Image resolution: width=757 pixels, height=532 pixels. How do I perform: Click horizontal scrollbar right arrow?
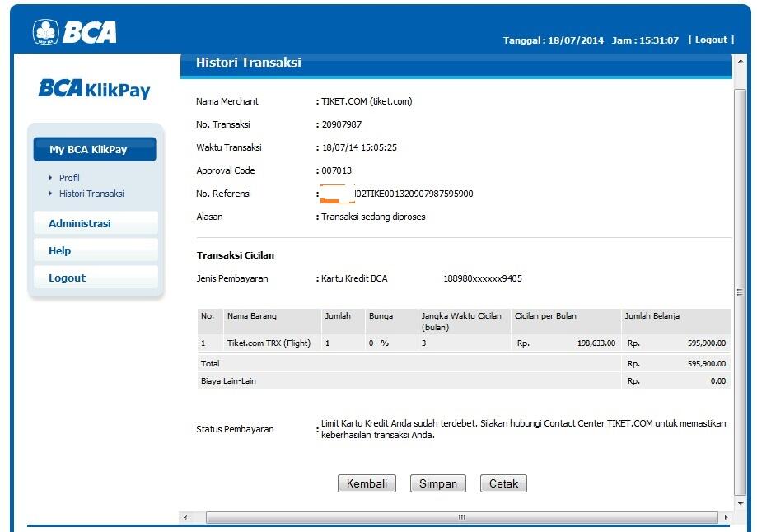(726, 517)
